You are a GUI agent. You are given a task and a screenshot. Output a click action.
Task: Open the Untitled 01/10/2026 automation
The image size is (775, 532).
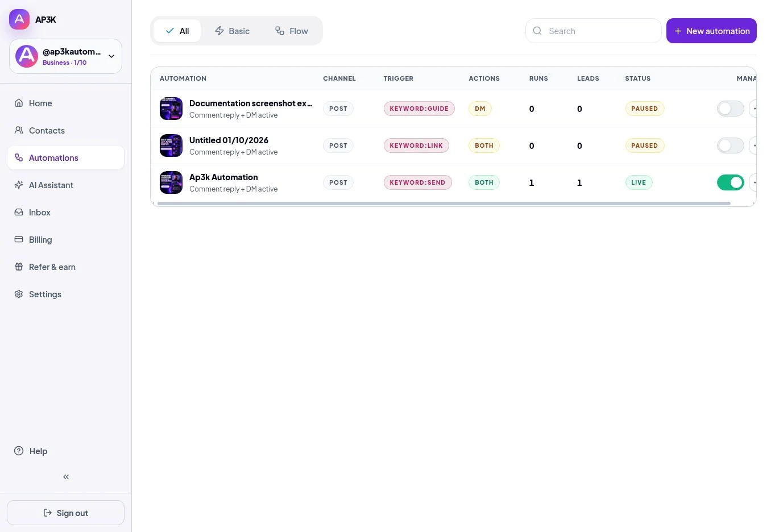click(x=229, y=140)
